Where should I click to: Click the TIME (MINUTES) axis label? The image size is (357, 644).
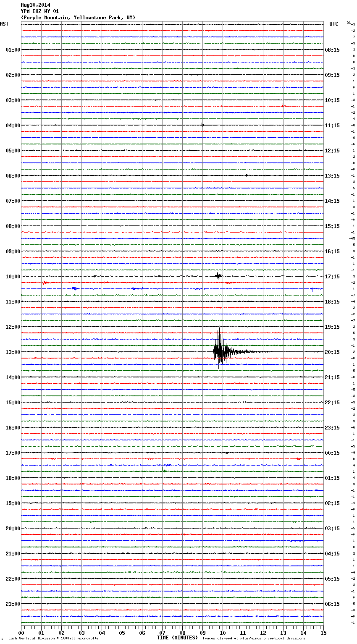(x=177, y=638)
